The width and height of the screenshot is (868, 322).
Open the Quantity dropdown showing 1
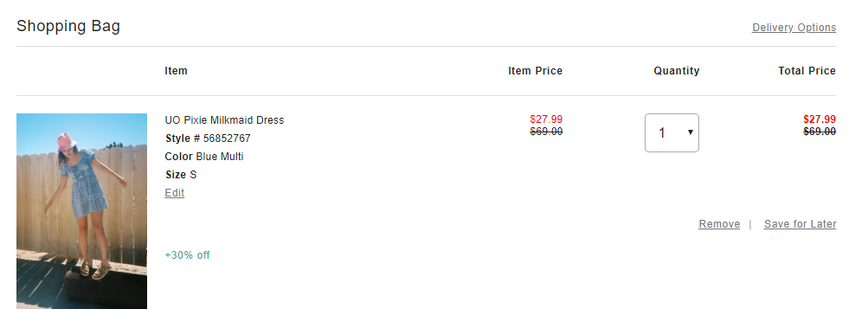(x=672, y=132)
